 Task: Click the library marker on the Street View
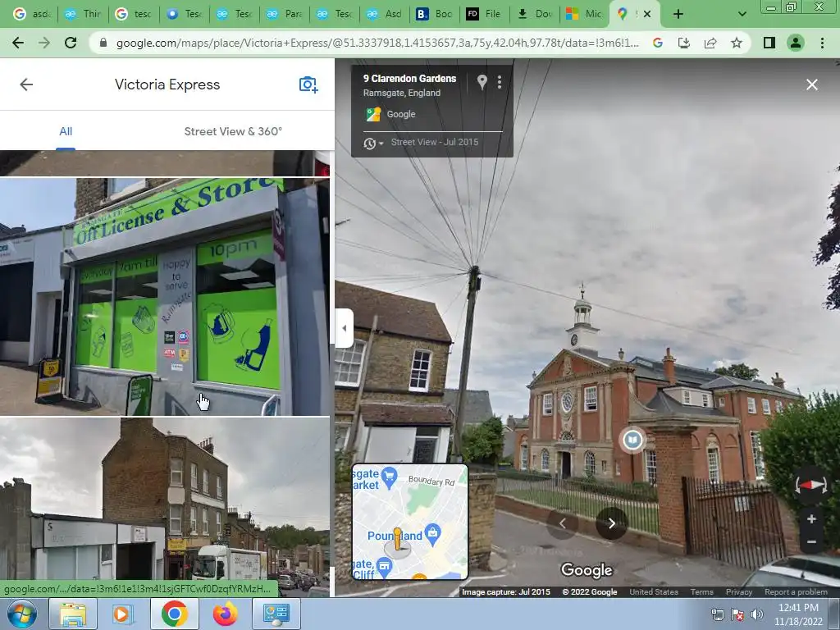coord(632,440)
